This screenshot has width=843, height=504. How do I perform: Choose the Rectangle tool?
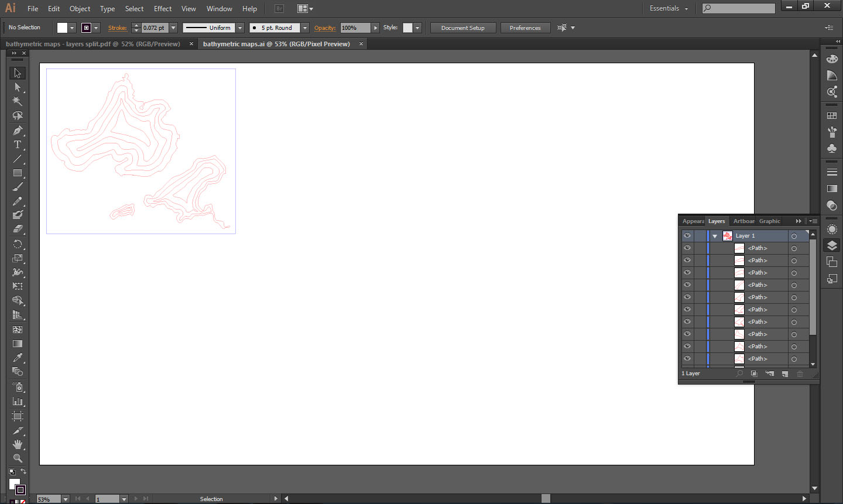[18, 173]
